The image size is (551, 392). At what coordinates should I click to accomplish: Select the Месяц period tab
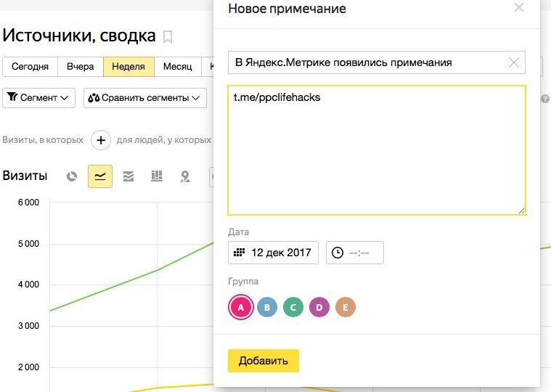[x=177, y=67]
